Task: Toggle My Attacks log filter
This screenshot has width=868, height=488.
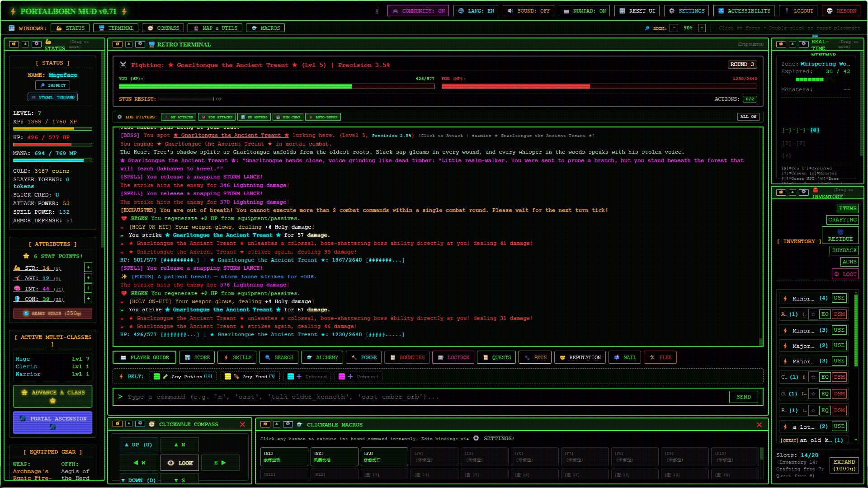Action: tap(179, 117)
